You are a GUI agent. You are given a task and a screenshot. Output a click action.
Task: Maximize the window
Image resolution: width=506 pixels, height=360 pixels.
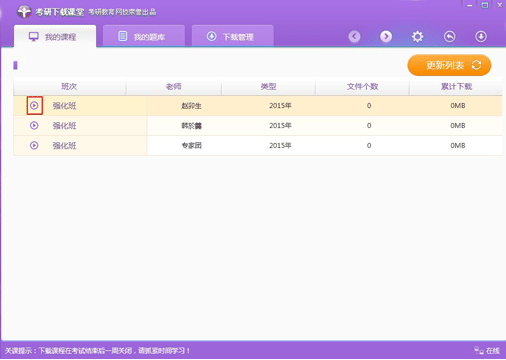[x=485, y=5]
